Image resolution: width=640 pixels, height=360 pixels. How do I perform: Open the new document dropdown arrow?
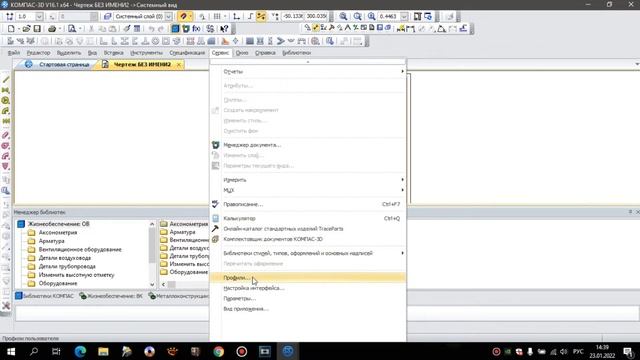pyautogui.click(x=18, y=29)
